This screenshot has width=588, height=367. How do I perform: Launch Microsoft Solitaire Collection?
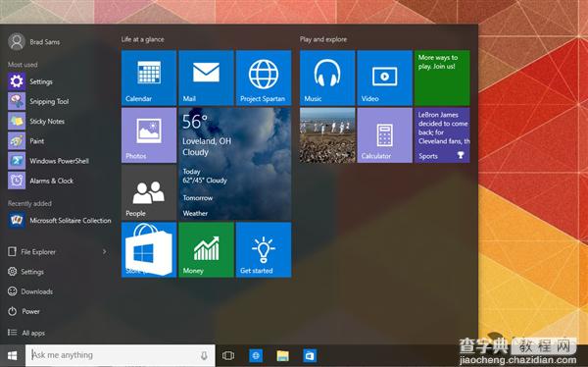[60, 221]
